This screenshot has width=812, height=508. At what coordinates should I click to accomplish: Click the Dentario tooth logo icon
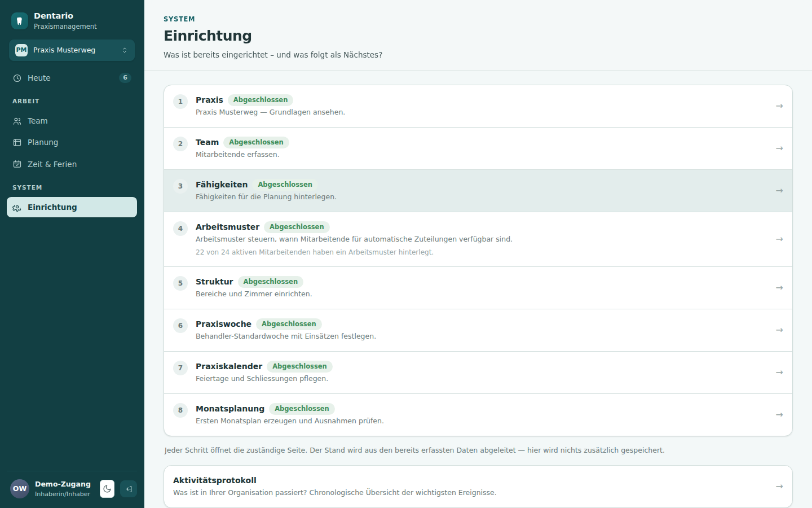coord(20,21)
